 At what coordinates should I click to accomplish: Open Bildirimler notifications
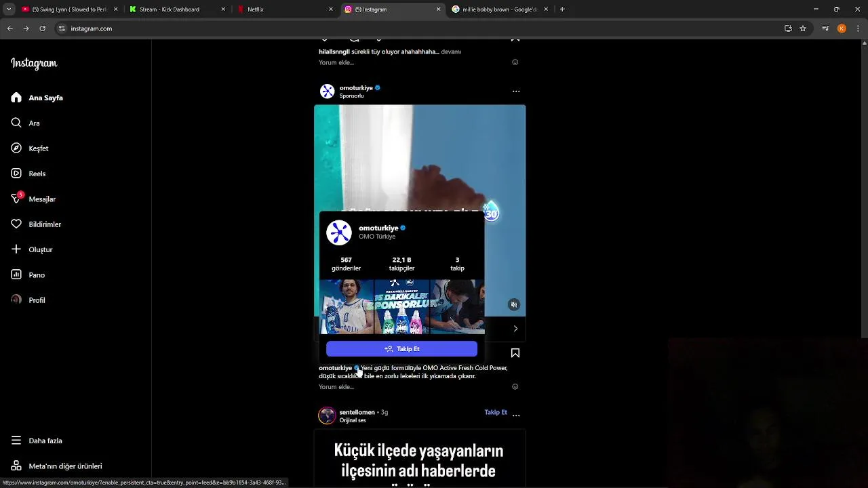(37, 224)
